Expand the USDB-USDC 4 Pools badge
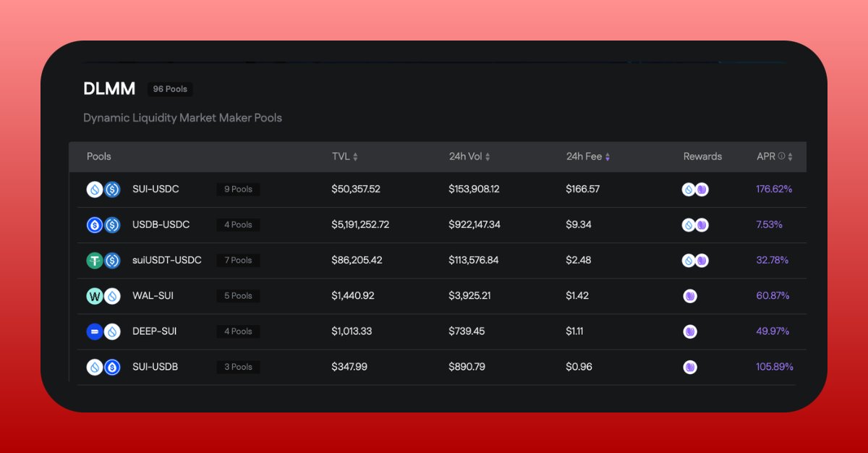Viewport: 868px width, 453px height. (x=238, y=225)
